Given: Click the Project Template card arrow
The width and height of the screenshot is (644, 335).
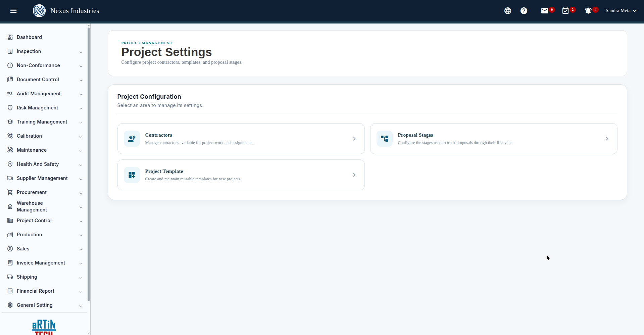Looking at the screenshot, I should (x=354, y=175).
